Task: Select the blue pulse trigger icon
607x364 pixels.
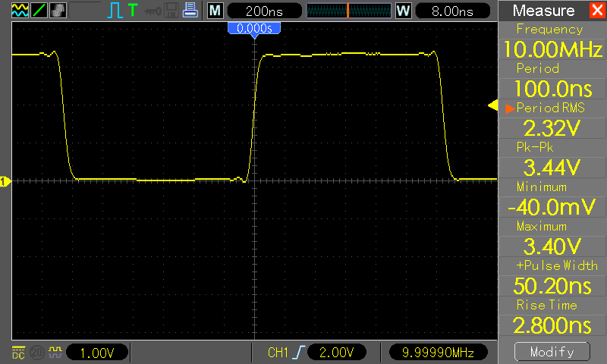Action: click(x=115, y=11)
